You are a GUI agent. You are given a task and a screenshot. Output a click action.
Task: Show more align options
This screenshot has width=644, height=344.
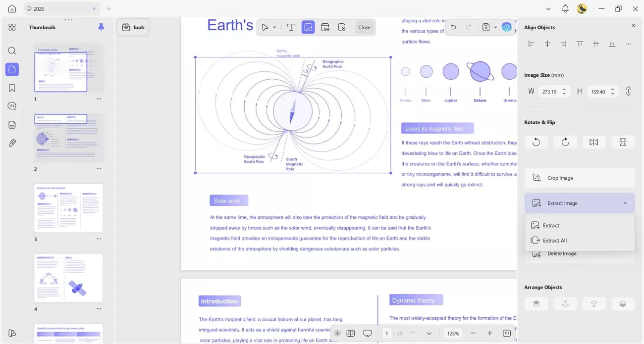pyautogui.click(x=628, y=44)
